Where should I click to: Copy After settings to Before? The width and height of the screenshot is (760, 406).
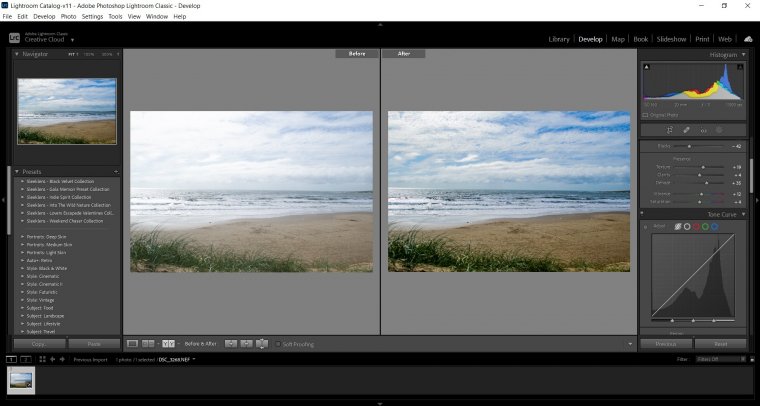246,344
